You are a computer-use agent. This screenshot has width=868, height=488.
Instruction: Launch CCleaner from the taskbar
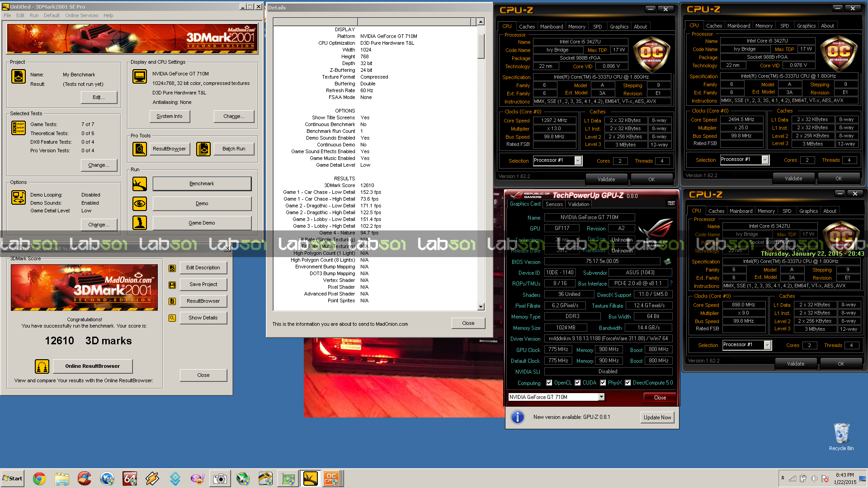pos(85,479)
